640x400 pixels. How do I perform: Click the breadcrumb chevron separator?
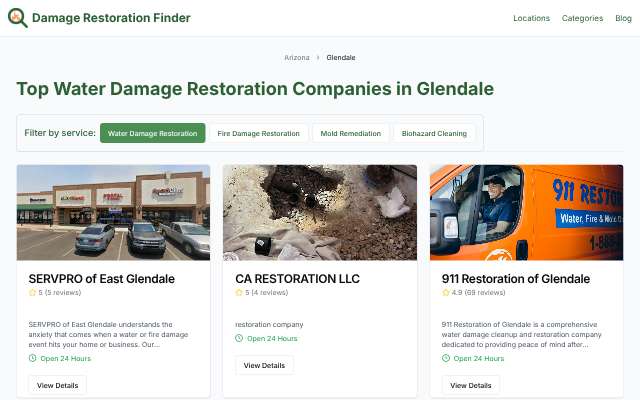318,58
